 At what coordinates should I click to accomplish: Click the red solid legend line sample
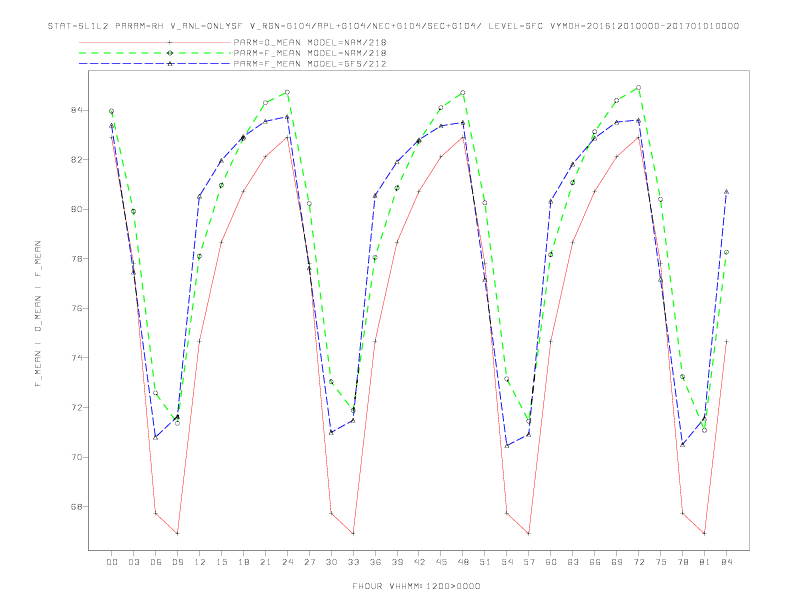coord(155,42)
